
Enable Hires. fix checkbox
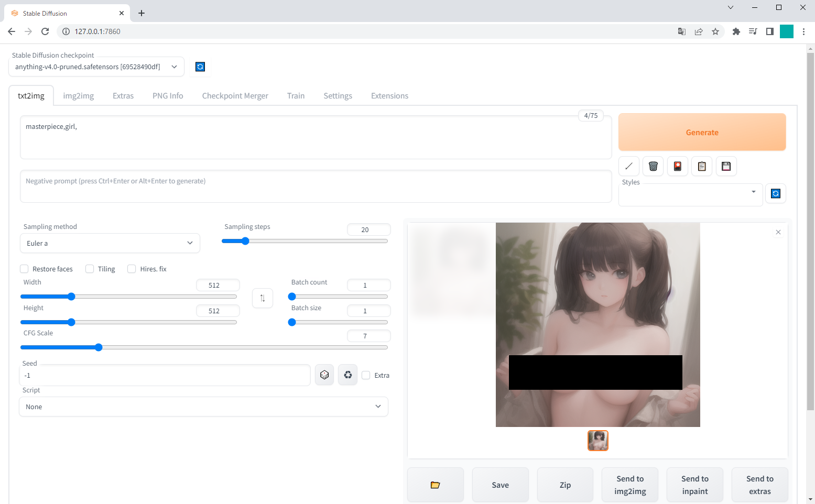click(x=132, y=269)
